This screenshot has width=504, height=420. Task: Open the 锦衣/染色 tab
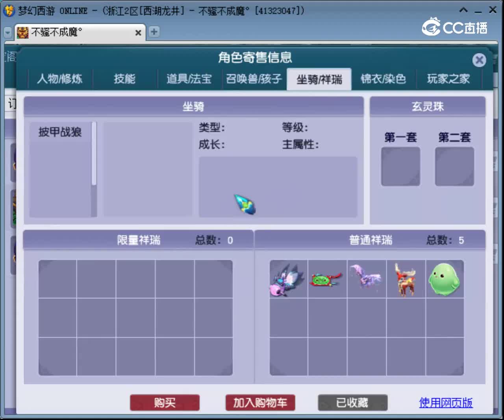pos(384,79)
